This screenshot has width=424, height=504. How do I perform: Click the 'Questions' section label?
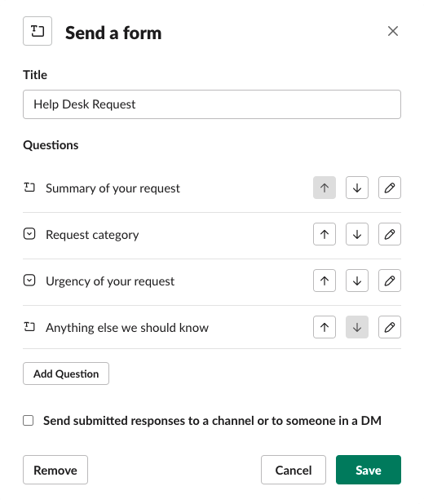click(51, 145)
